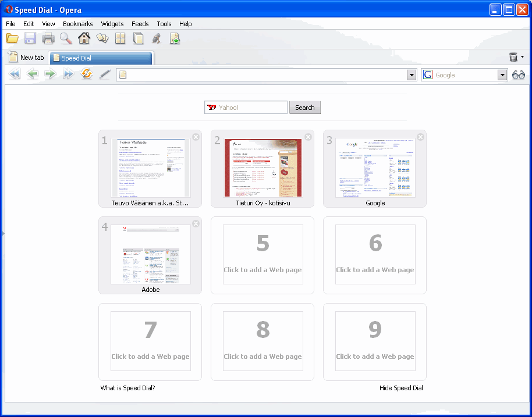Screen dimensions: 532x417
Task: Remove the Adobe speed dial entry
Action: (x=196, y=224)
